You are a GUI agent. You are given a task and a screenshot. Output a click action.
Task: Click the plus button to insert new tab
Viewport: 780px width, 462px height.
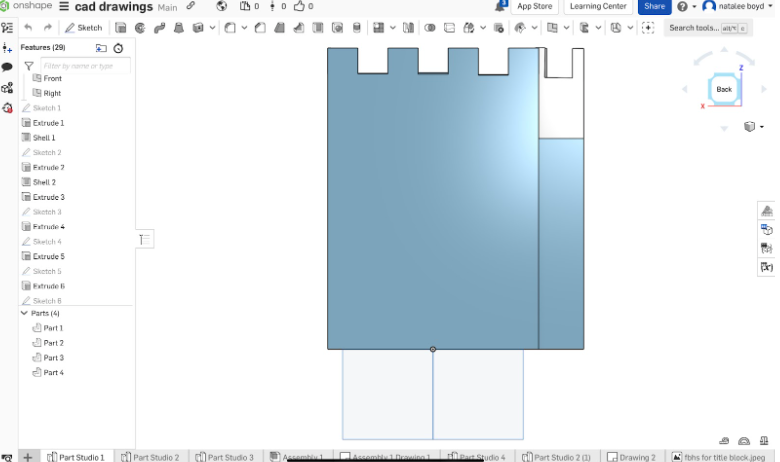pos(28,457)
